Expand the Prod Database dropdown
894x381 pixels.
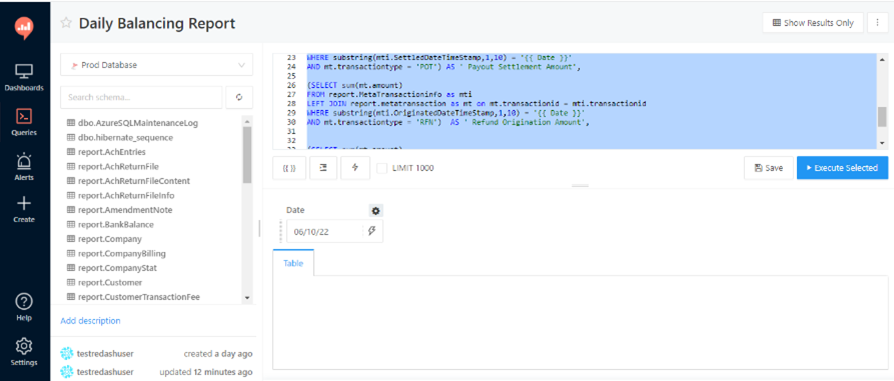157,65
